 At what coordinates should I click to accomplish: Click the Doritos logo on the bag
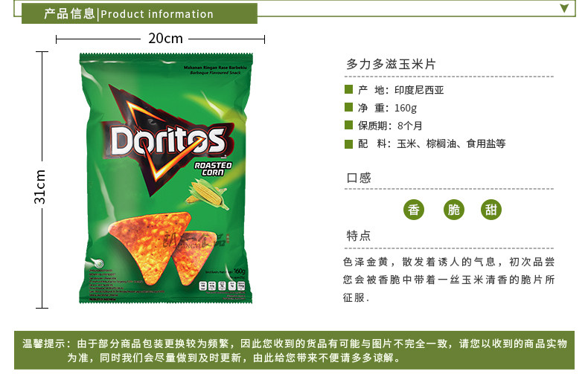coord(169,140)
